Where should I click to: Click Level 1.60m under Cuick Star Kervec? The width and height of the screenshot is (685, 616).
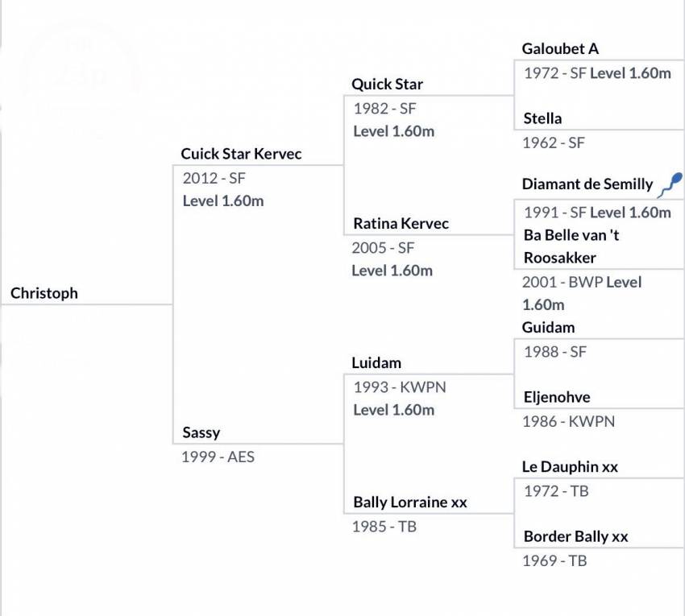223,201
